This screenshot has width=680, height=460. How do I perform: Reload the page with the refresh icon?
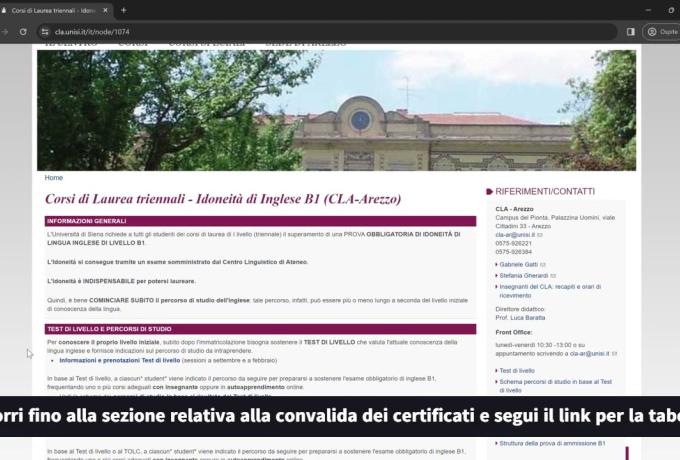(x=23, y=32)
